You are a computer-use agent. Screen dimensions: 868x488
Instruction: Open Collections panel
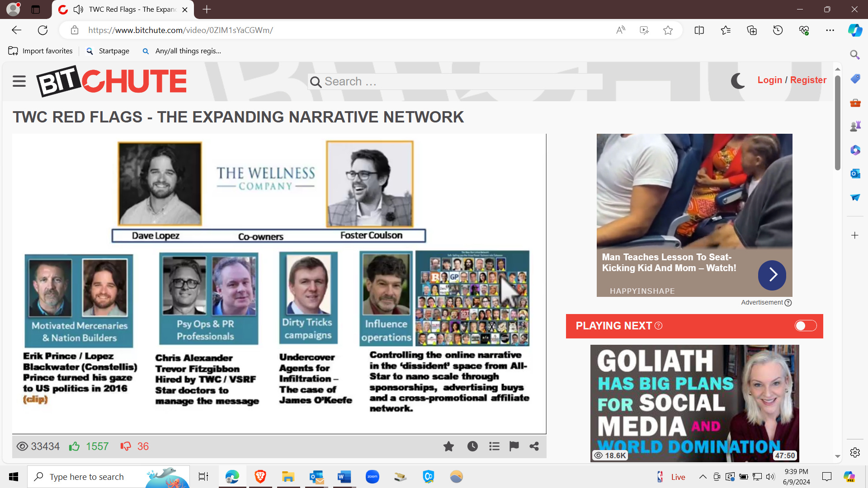point(752,30)
